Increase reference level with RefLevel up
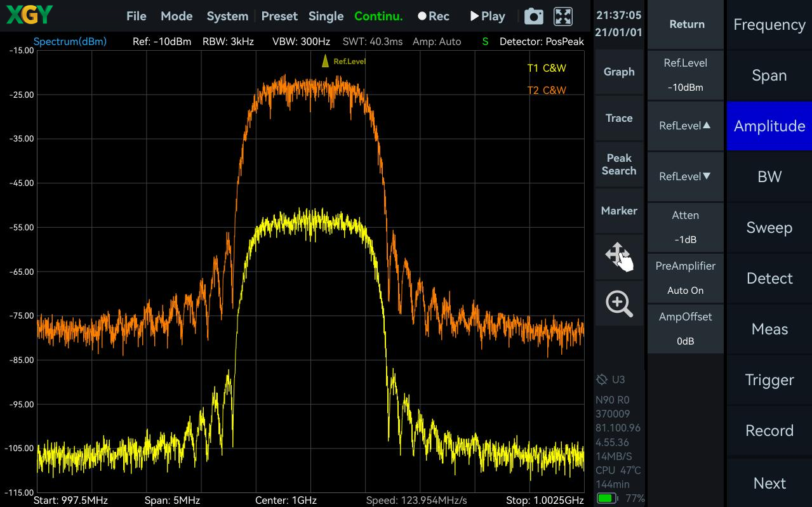 [x=686, y=126]
